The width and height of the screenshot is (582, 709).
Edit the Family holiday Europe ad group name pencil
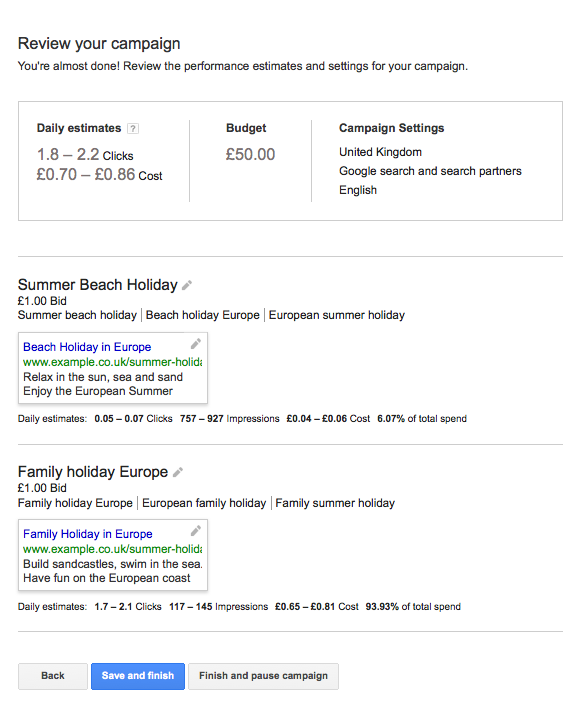pos(178,473)
